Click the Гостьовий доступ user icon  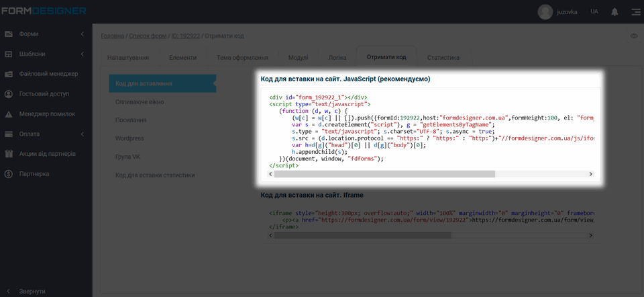(x=9, y=95)
